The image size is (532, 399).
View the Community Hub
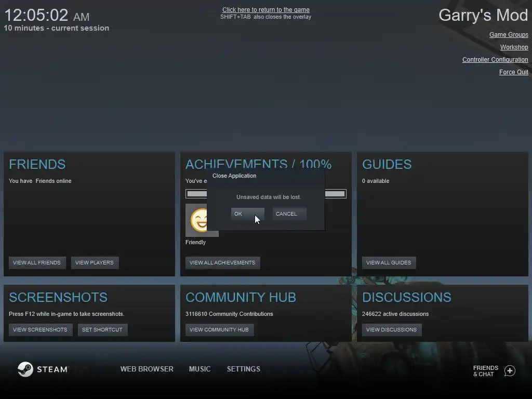tap(220, 329)
